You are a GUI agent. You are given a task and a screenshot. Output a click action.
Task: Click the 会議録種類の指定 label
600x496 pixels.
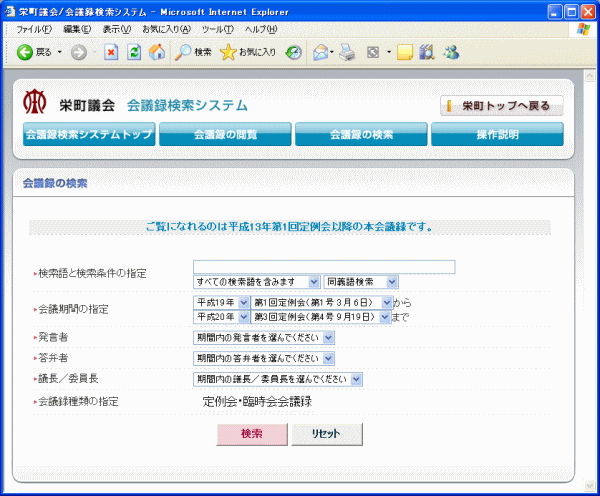pos(78,402)
